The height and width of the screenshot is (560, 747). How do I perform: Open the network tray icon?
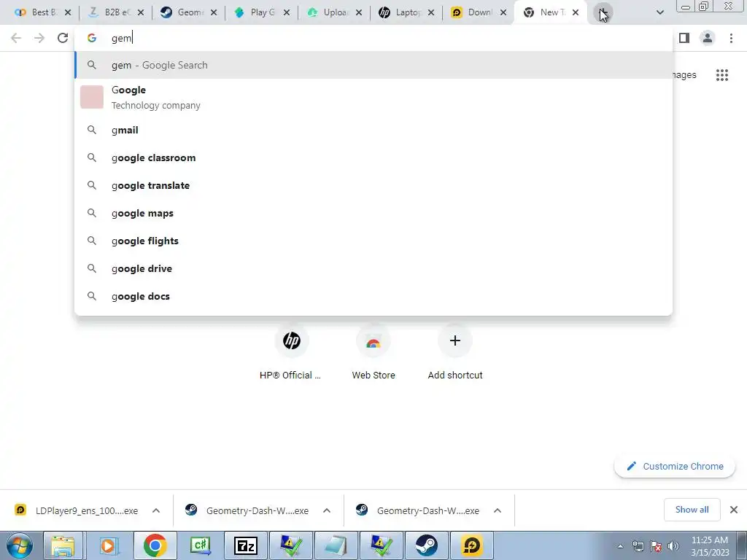[x=638, y=546]
